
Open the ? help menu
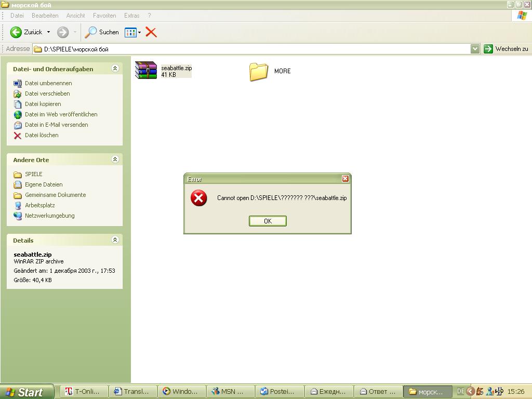(x=149, y=16)
